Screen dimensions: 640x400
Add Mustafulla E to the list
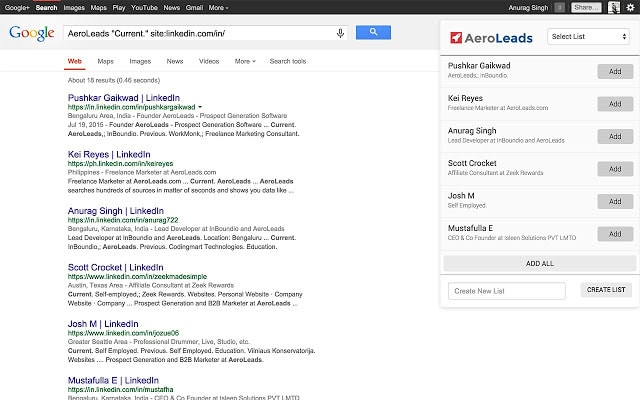coord(615,234)
